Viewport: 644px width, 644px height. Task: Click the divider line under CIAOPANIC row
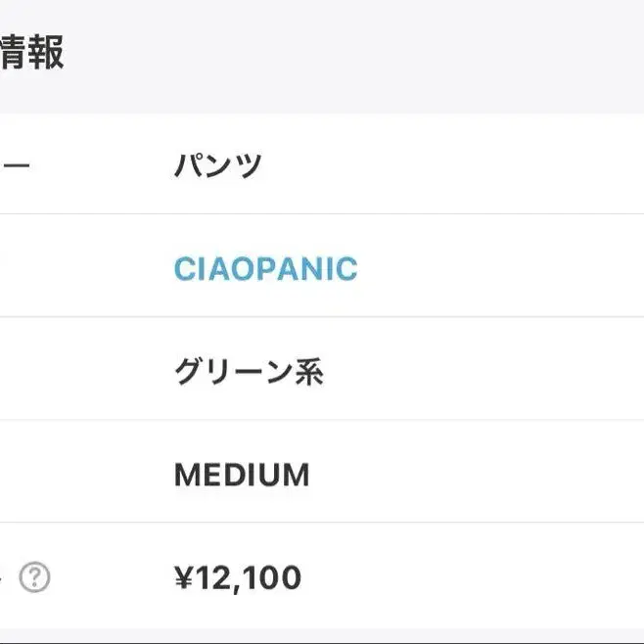click(x=322, y=317)
